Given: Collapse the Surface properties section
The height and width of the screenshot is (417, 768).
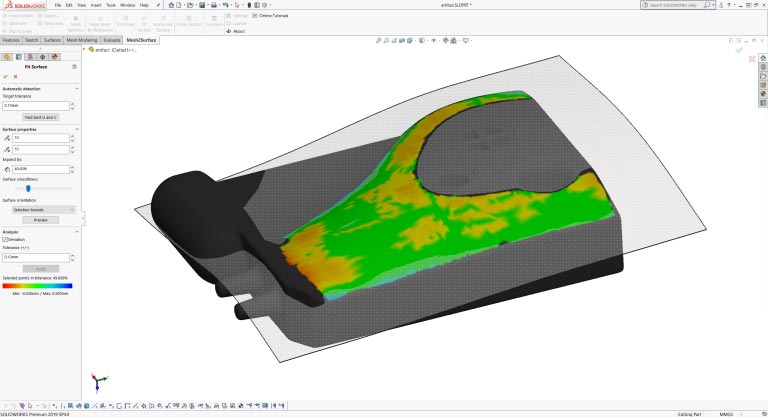Looking at the screenshot, I should coord(77,129).
